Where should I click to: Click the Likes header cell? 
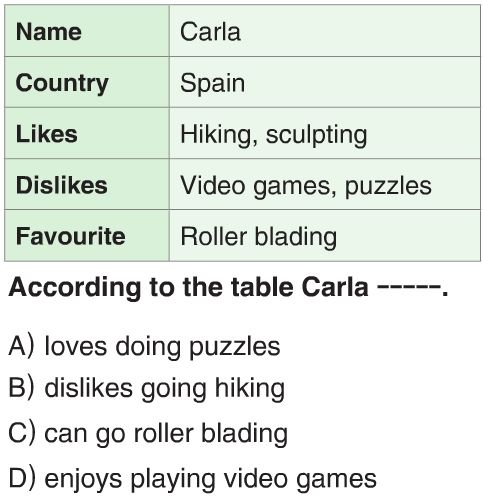(x=87, y=133)
